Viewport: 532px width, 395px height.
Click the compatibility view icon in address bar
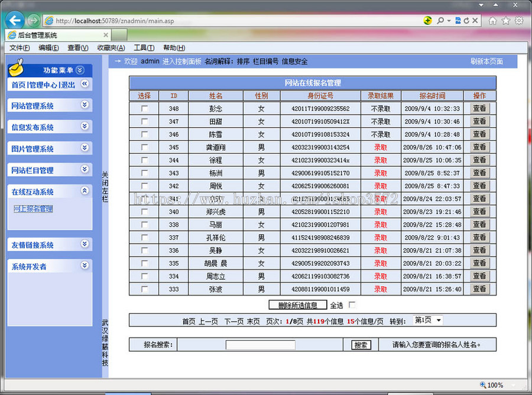point(458,21)
